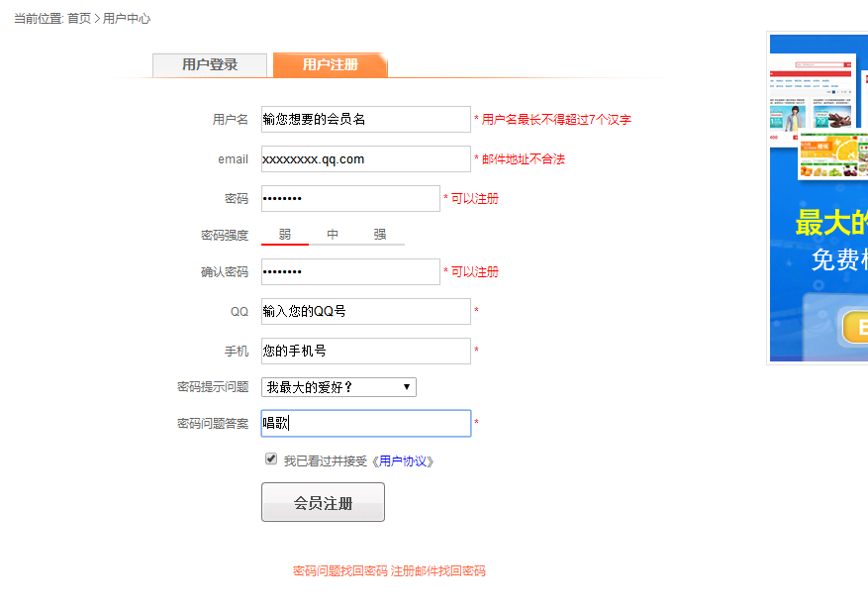Open 密码问题找回密码 link

(x=340, y=571)
